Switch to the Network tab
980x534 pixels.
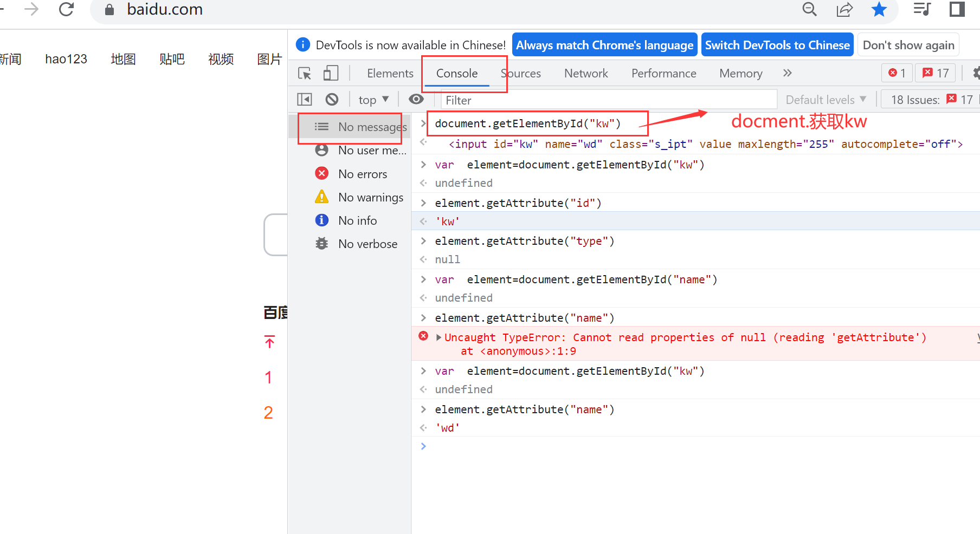click(586, 73)
